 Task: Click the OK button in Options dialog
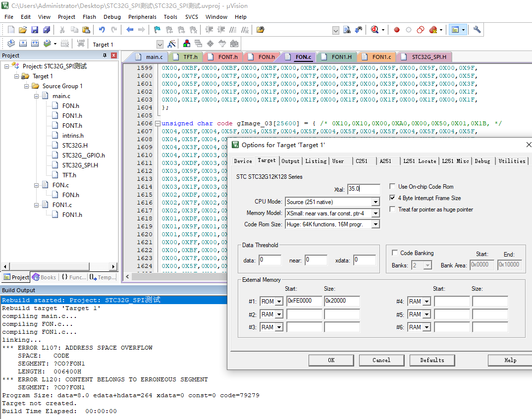coord(331,360)
